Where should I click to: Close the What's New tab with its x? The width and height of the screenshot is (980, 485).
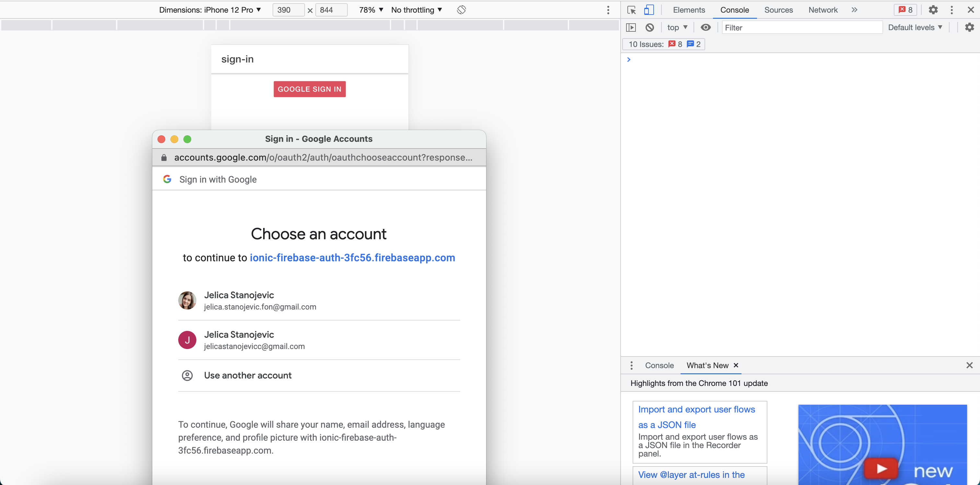(x=736, y=365)
